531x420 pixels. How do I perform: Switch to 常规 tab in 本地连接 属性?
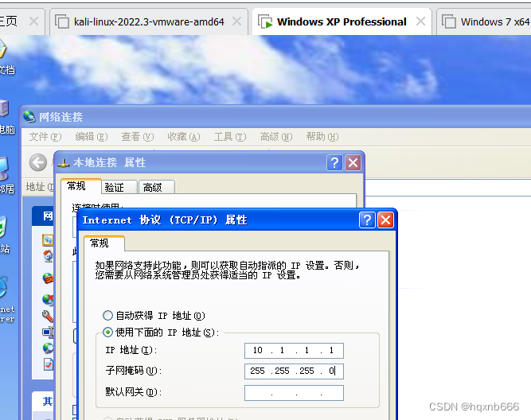click(x=81, y=186)
